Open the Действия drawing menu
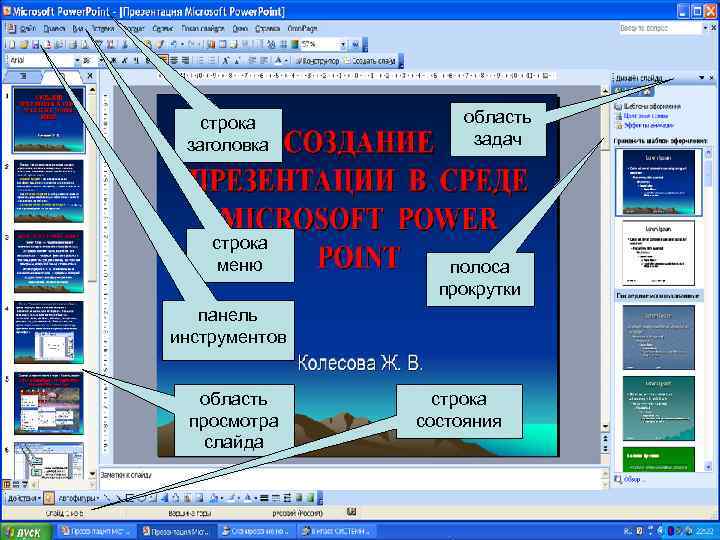The height and width of the screenshot is (540, 720). 24,498
